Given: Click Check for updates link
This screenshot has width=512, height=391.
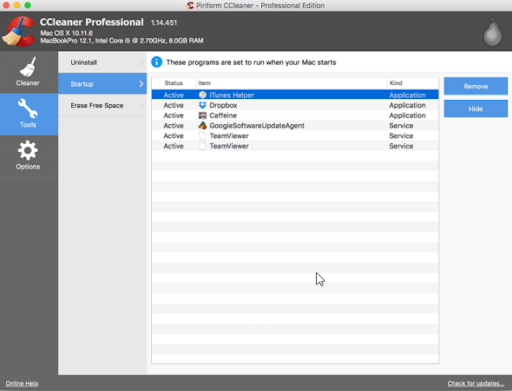Looking at the screenshot, I should (476, 383).
